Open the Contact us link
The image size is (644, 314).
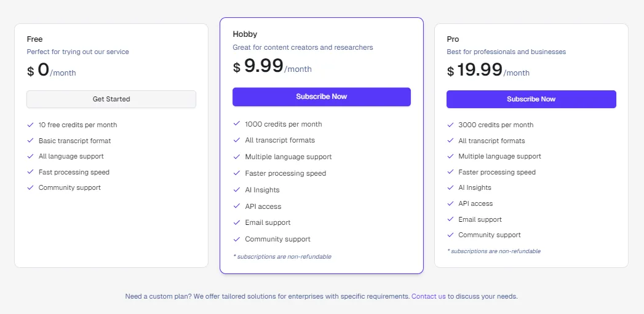point(428,296)
